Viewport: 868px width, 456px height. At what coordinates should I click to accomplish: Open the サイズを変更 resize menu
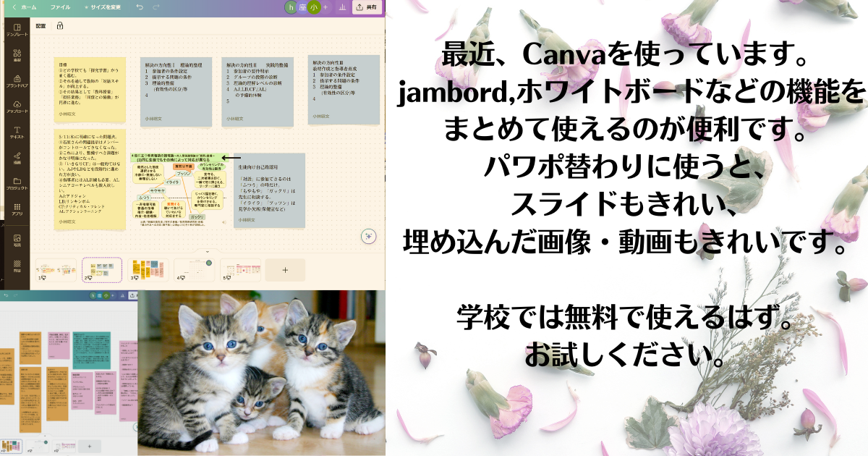point(103,7)
